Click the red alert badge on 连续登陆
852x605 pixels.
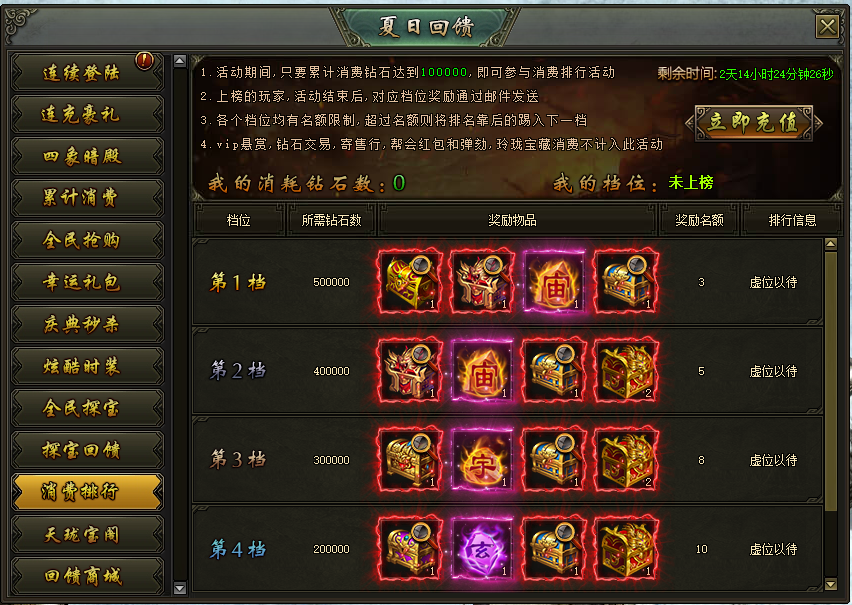(x=145, y=60)
